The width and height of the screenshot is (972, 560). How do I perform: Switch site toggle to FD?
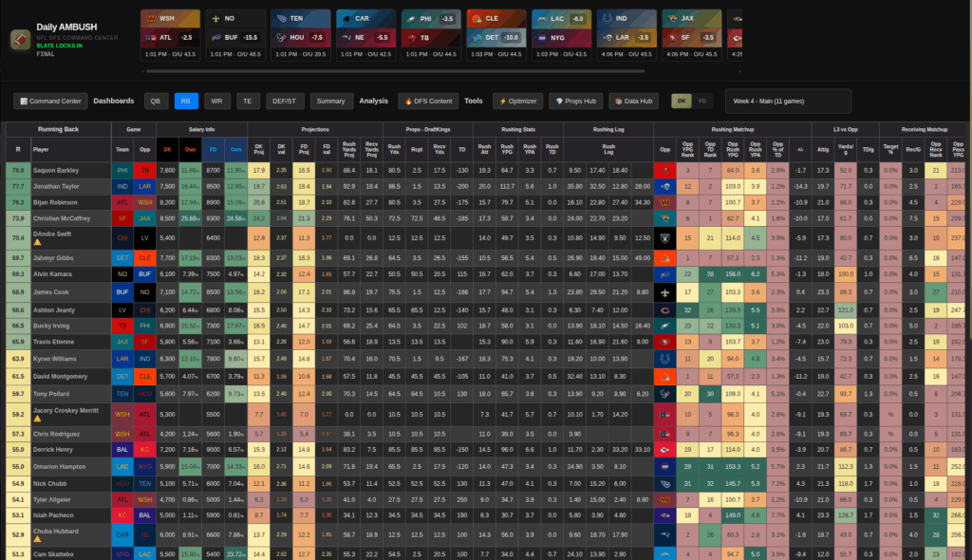[702, 101]
